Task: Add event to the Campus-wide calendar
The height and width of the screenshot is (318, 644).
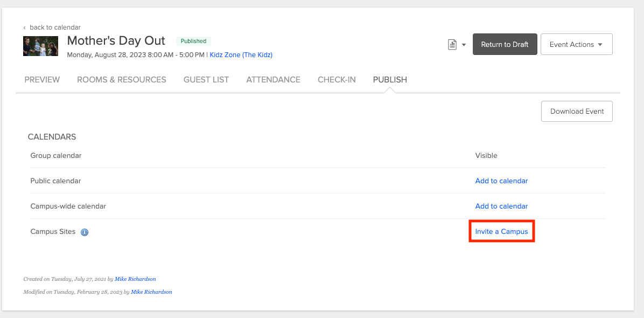Action: (501, 206)
